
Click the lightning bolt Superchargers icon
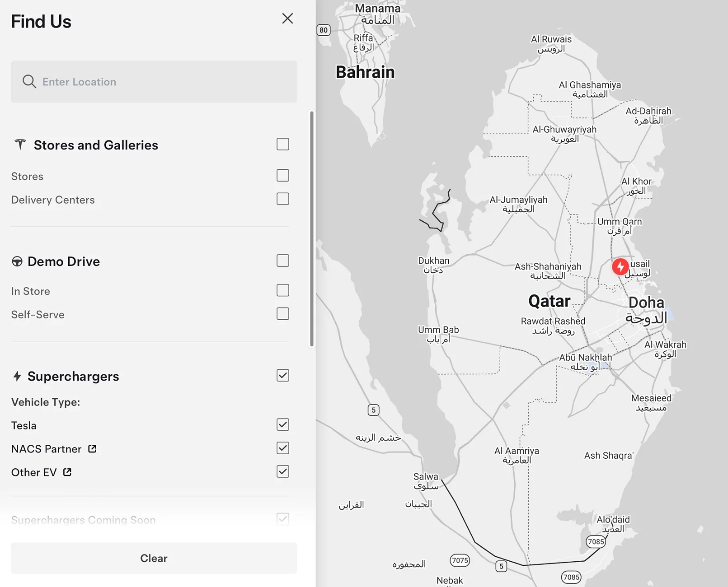click(17, 376)
